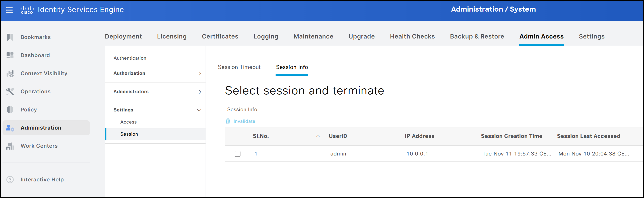
Task: Expand the Administrators section
Action: point(200,92)
